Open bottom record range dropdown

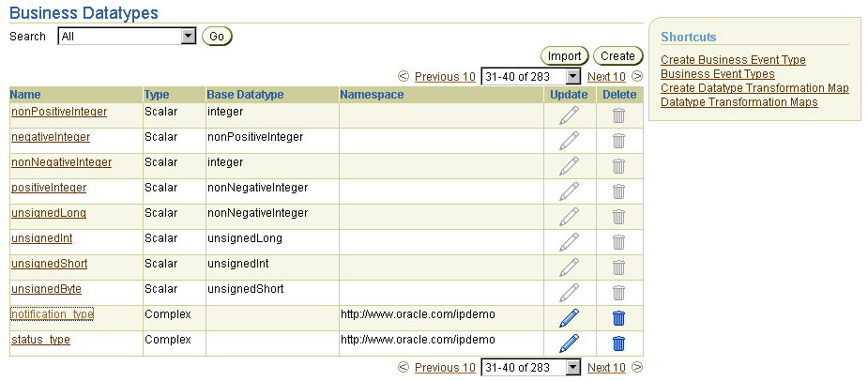point(530,367)
